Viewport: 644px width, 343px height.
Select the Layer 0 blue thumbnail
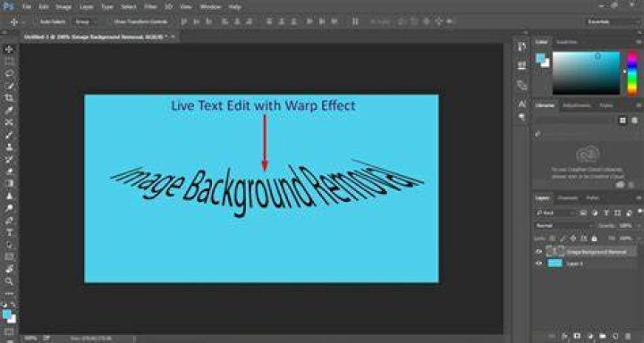(x=555, y=264)
